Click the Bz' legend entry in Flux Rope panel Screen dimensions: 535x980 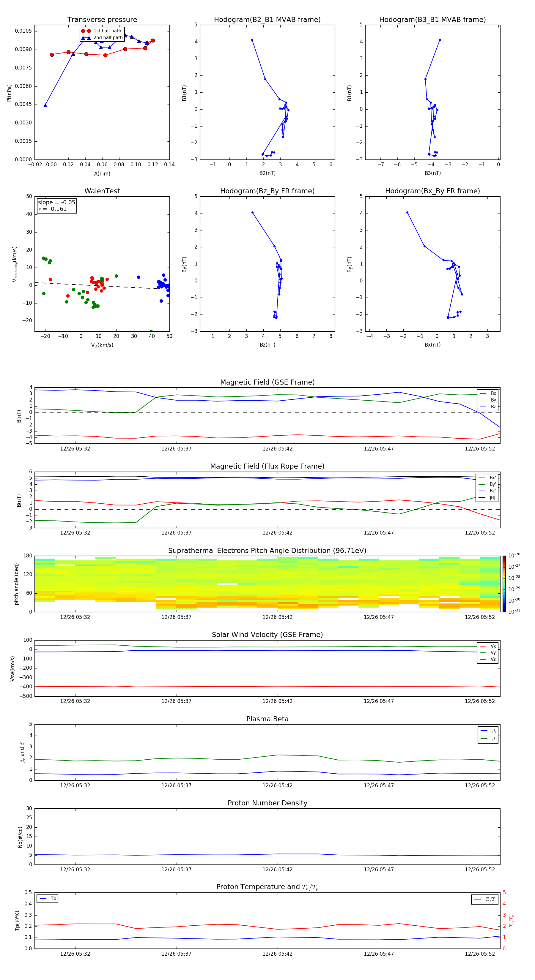[x=487, y=491]
